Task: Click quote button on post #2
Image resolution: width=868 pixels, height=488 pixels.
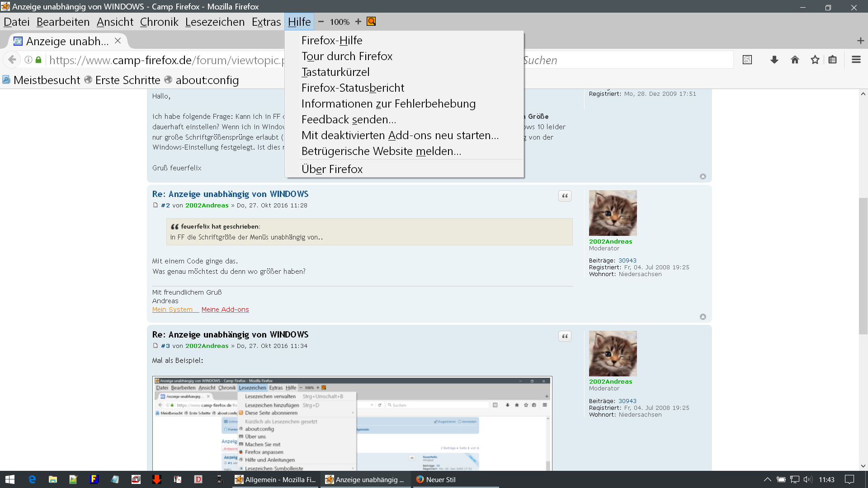Action: click(x=565, y=196)
